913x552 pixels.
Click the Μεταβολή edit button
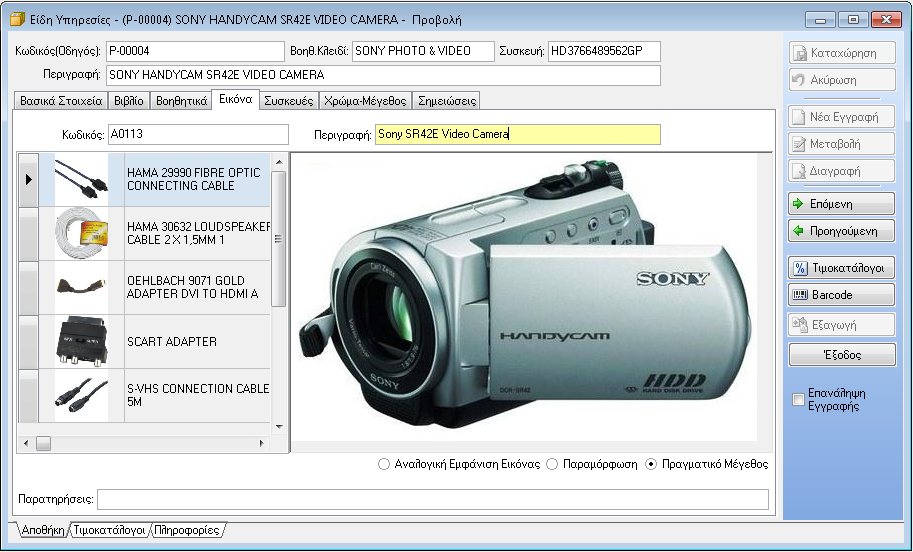pos(842,143)
